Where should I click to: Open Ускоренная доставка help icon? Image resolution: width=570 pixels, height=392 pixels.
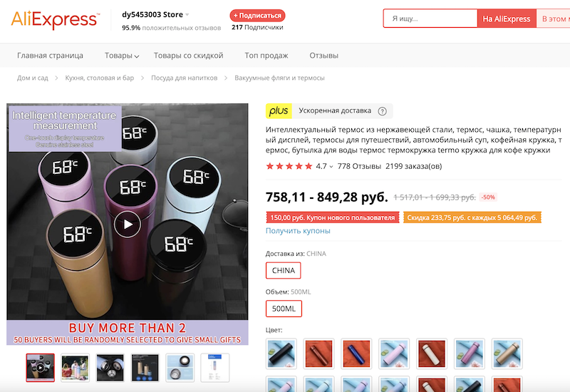(382, 111)
